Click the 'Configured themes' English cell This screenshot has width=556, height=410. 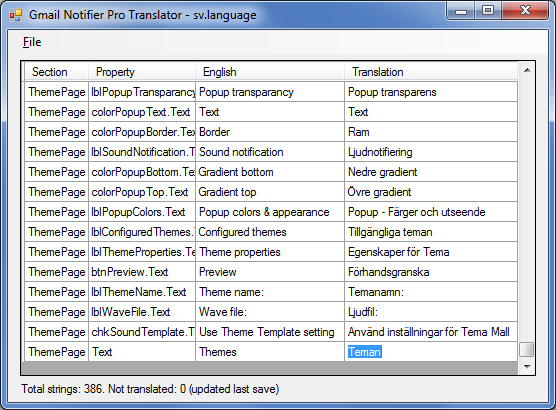pos(270,232)
